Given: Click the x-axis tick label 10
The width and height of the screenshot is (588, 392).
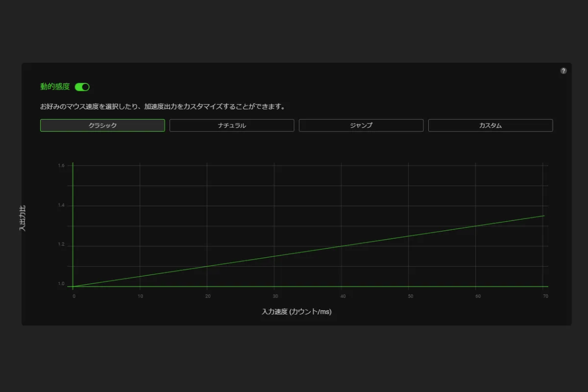Looking at the screenshot, I should pos(140,296).
